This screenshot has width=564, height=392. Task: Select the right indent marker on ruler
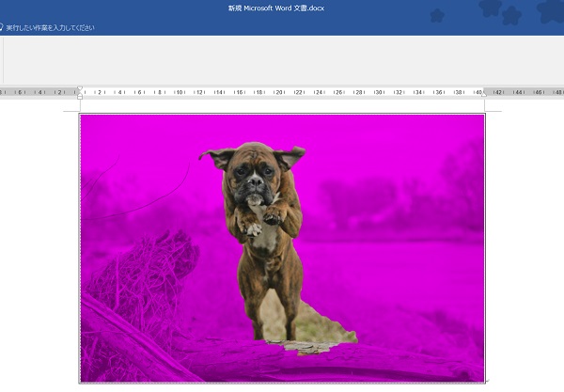pos(484,94)
